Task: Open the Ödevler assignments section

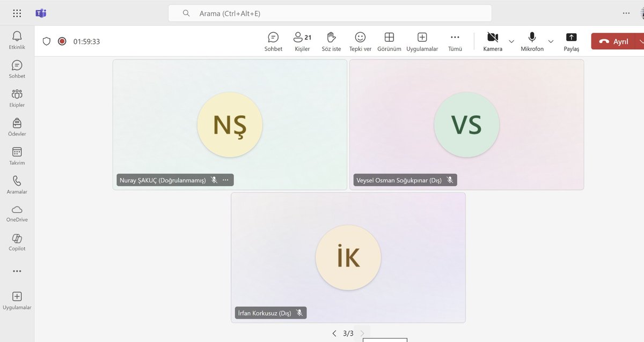Action: click(17, 127)
